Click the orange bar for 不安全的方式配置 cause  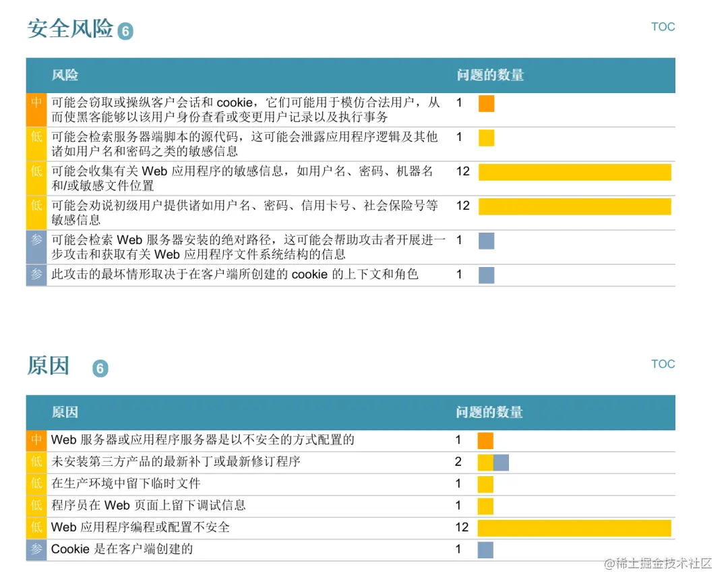485,440
